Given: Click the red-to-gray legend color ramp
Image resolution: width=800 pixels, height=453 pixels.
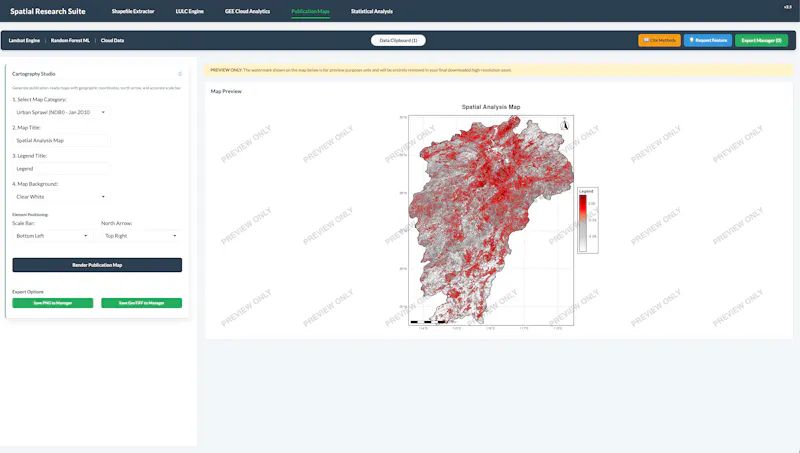Looking at the screenshot, I should click(583, 223).
